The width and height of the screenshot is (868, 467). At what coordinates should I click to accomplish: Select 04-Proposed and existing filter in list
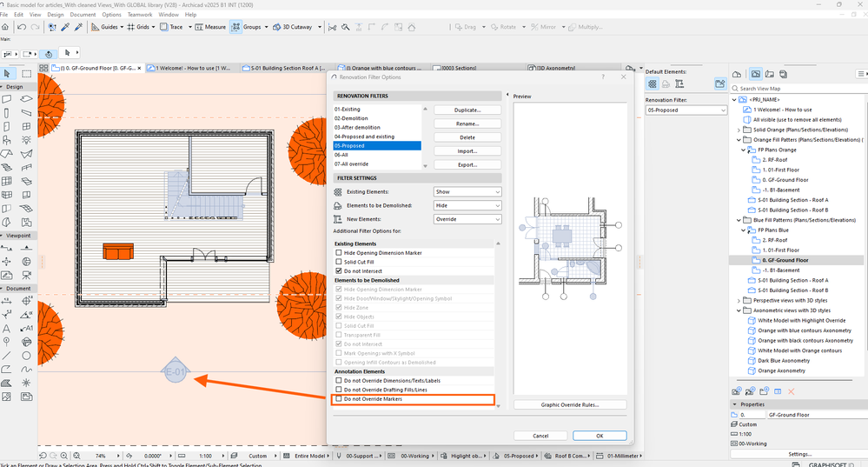pyautogui.click(x=365, y=137)
